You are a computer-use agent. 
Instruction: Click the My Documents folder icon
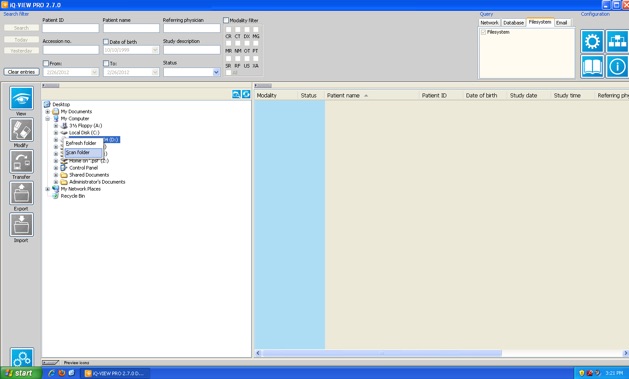click(56, 111)
